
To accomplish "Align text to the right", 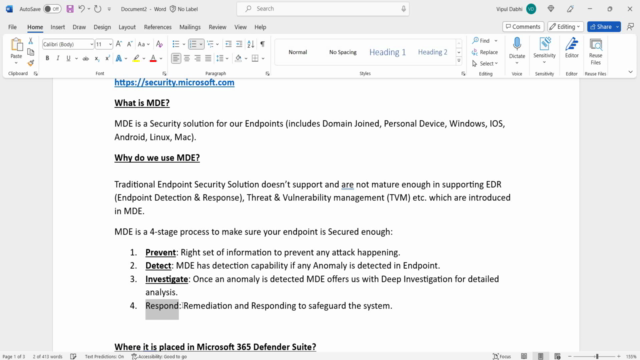I will tap(198, 59).
